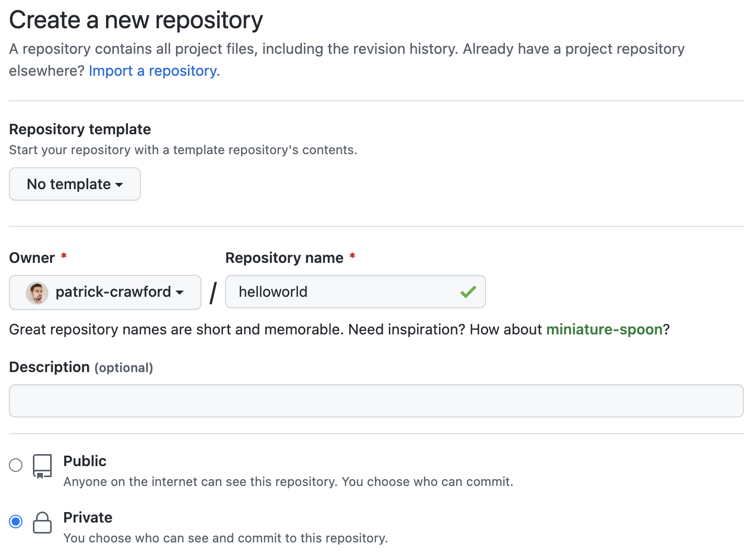
Task: Click the Private option label text
Action: pyautogui.click(x=88, y=518)
